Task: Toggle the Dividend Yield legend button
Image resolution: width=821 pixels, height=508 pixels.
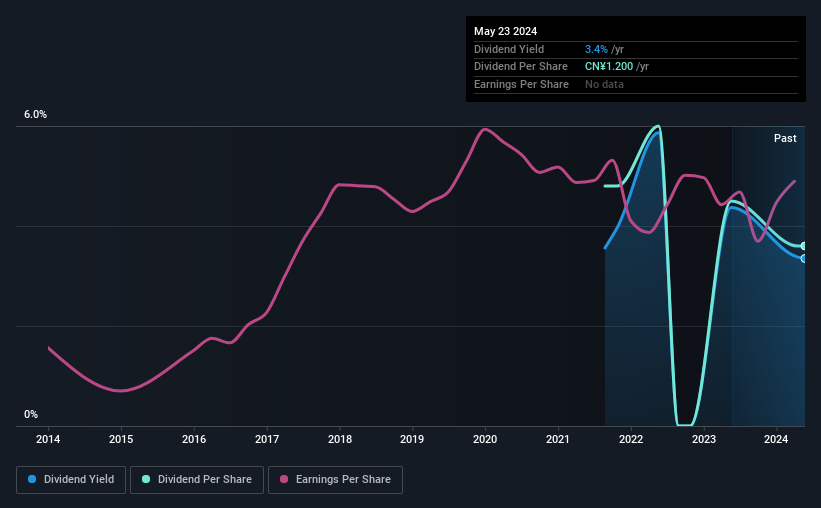Action: 71,480
